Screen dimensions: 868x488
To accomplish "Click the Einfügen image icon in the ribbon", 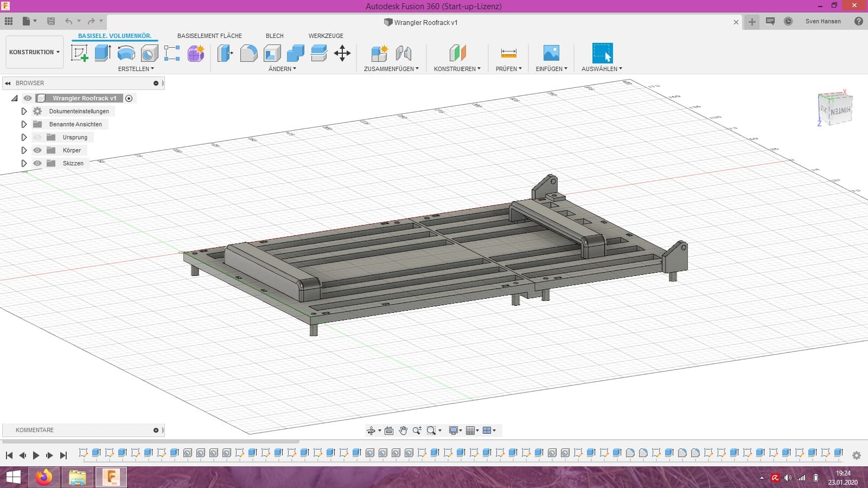I will point(551,53).
